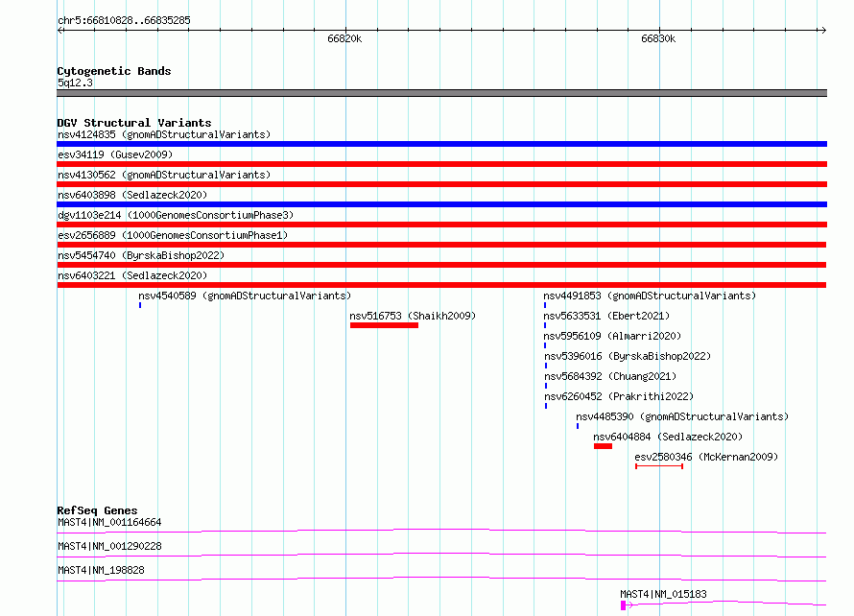Click the esv34119 red variant bar
This screenshot has height=616, width=854.
point(441,164)
